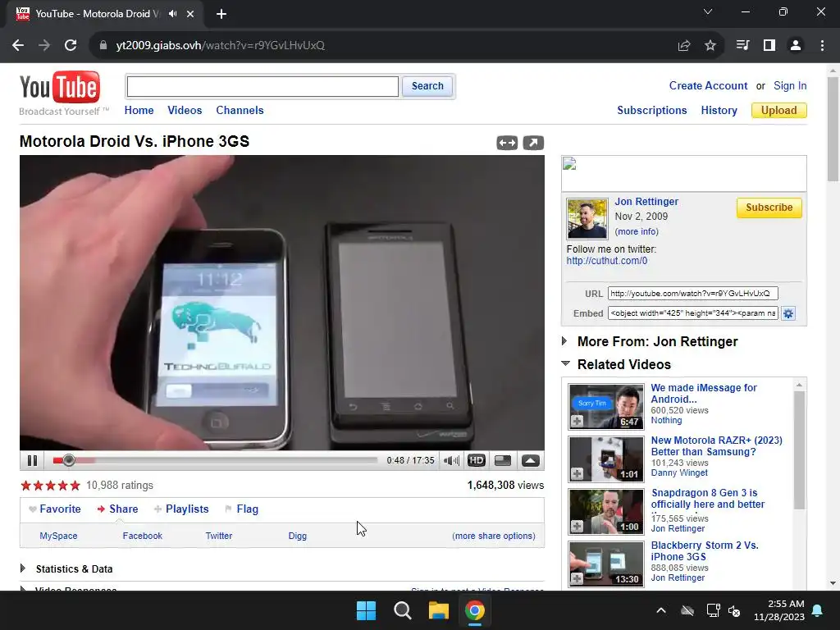Select the Flag tab
Image resolution: width=840 pixels, height=630 pixels.
pos(242,509)
